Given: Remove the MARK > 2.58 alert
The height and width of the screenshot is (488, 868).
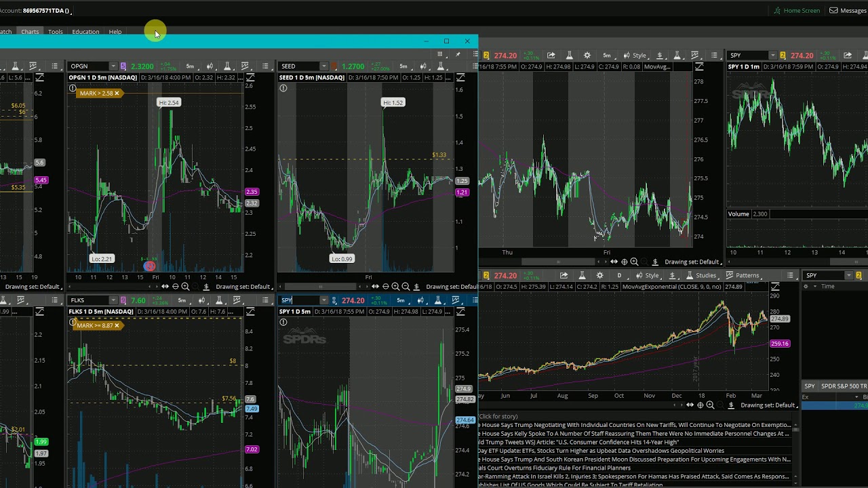Looking at the screenshot, I should point(117,94).
